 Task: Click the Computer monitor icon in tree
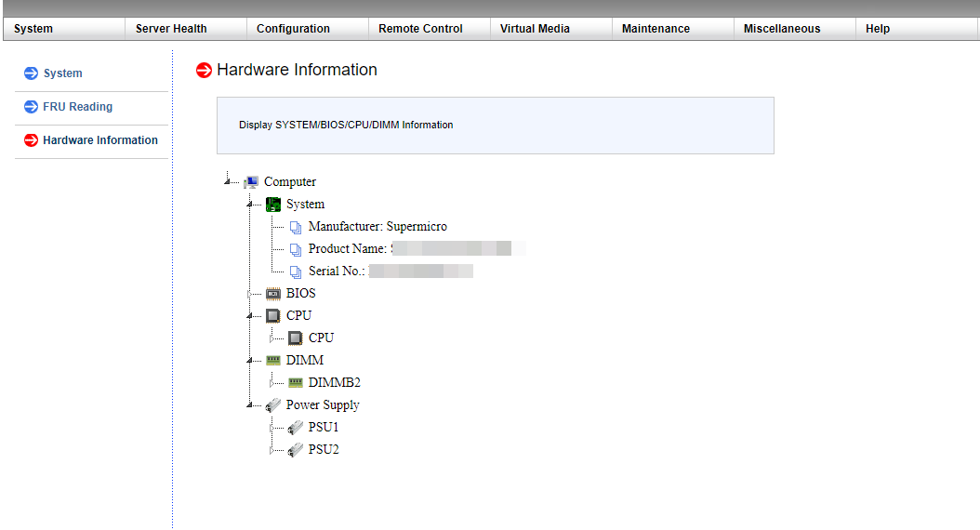click(251, 182)
